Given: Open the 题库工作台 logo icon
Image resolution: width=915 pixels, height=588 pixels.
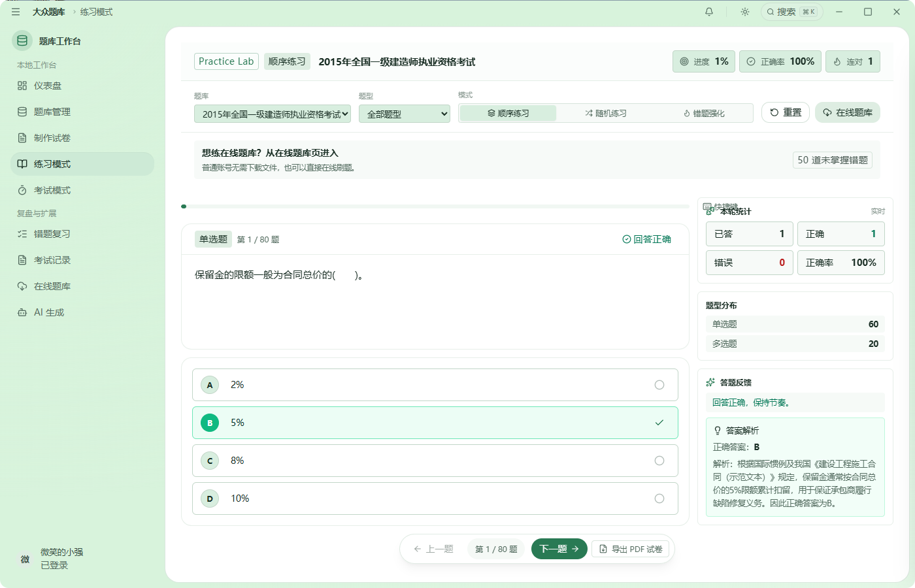Looking at the screenshot, I should [x=22, y=41].
